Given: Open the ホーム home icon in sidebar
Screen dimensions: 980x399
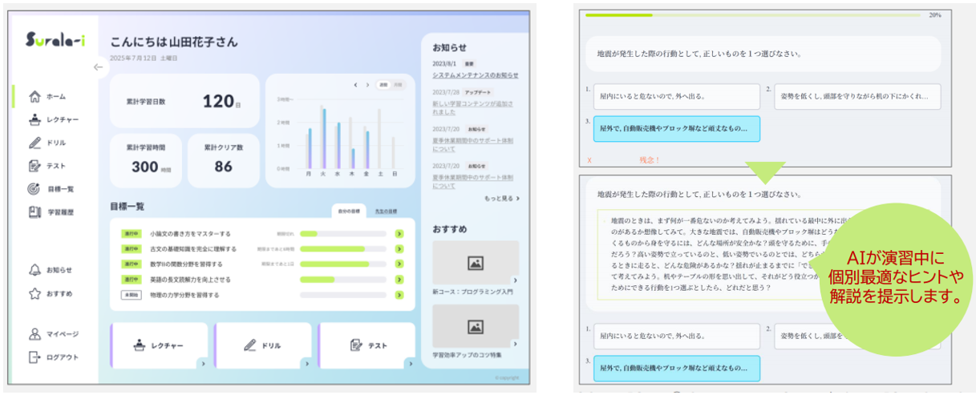Looking at the screenshot, I should 34,97.
